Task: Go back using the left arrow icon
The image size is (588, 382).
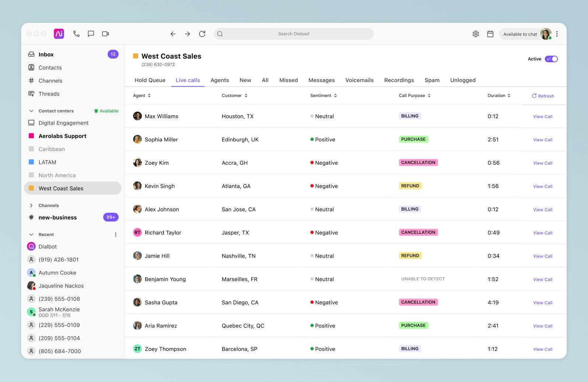Action: pyautogui.click(x=173, y=34)
